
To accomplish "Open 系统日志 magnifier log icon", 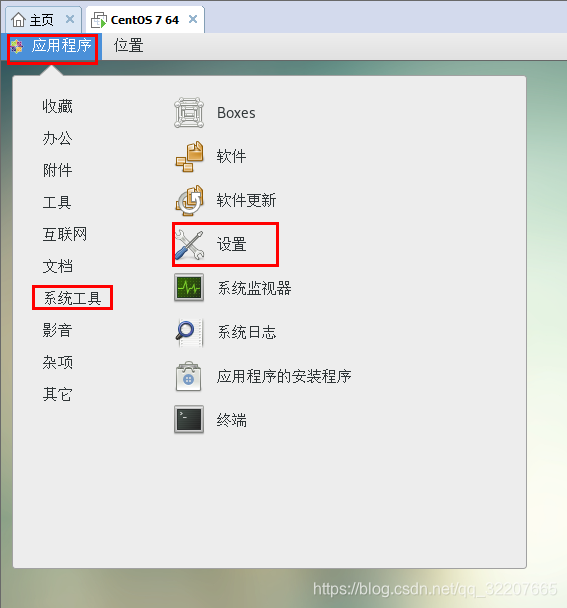I will click(189, 332).
